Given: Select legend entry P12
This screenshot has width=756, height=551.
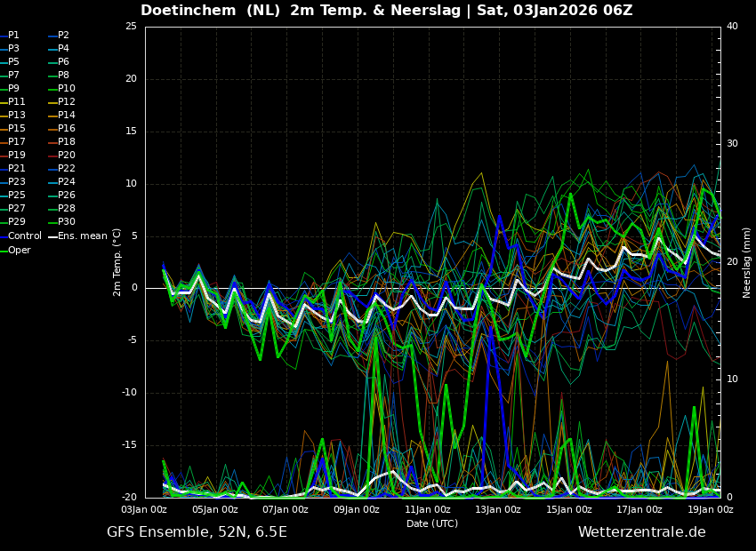Looking at the screenshot, I should [x=62, y=101].
